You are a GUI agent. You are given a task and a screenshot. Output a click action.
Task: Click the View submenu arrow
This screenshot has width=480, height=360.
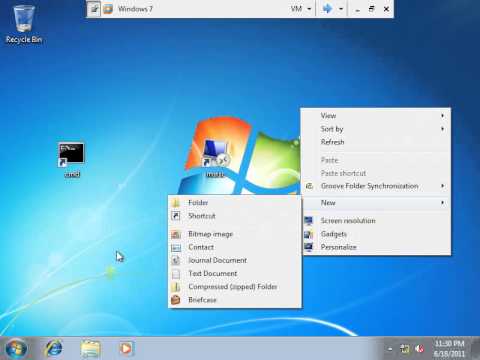point(443,116)
